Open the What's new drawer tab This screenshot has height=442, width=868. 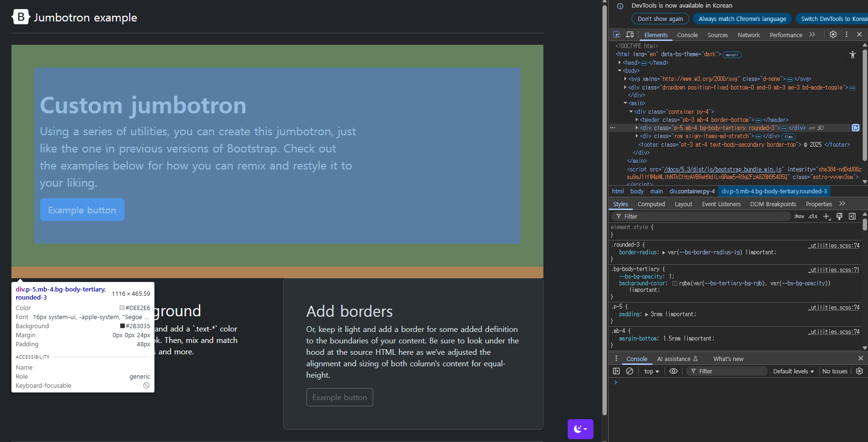[728, 359]
